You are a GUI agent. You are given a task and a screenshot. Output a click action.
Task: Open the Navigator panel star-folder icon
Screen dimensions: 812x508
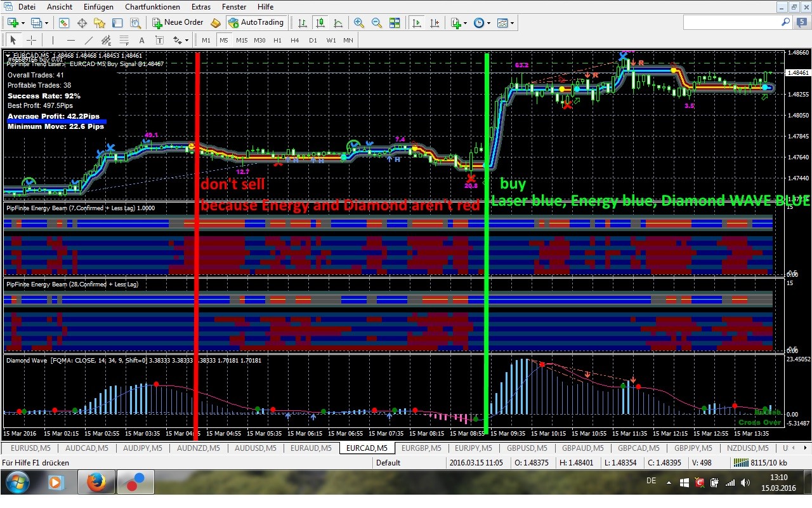100,23
